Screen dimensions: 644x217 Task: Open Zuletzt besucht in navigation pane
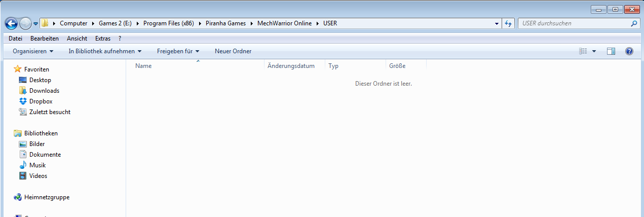point(50,112)
